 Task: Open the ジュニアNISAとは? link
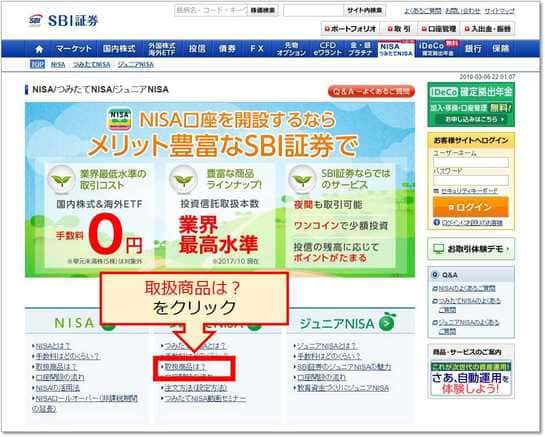[327, 346]
